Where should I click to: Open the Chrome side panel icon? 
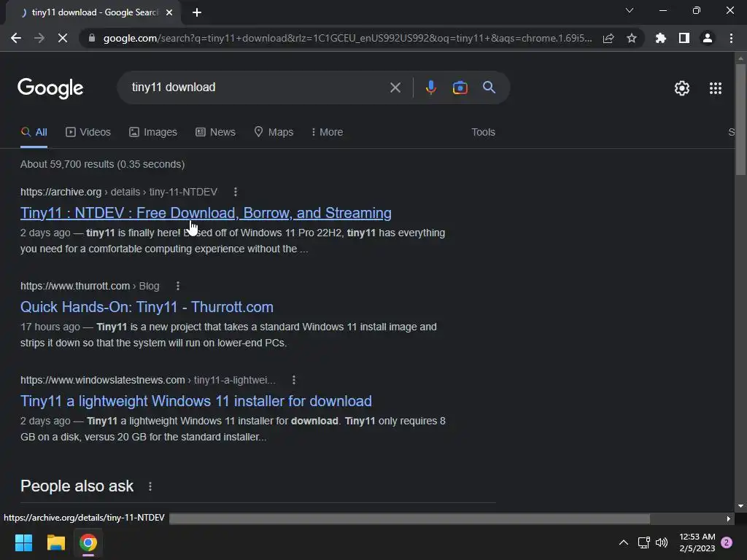(x=684, y=38)
